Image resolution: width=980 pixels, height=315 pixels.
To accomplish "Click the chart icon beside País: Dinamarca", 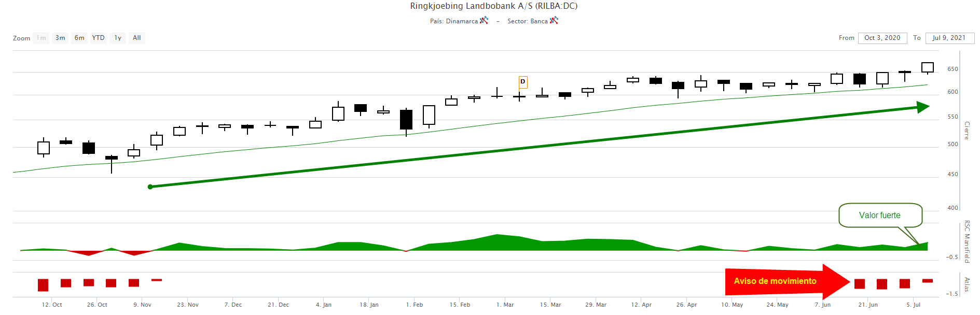I will pyautogui.click(x=484, y=20).
